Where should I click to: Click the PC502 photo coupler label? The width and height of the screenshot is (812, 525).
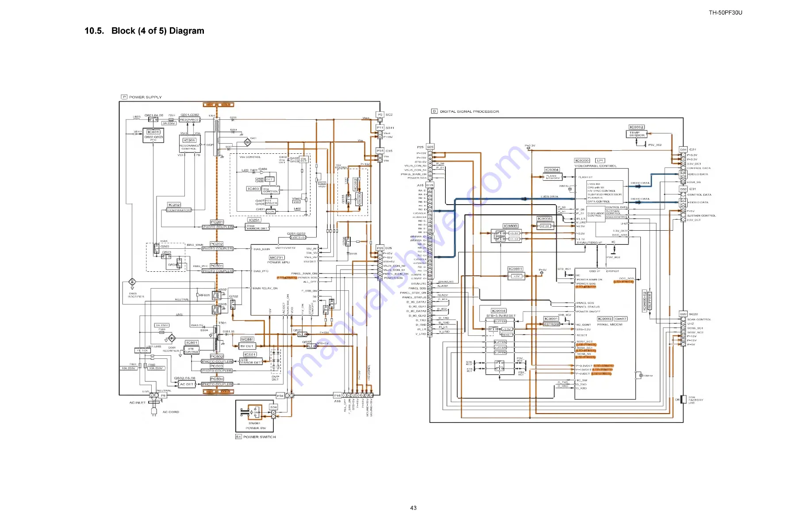(x=217, y=356)
